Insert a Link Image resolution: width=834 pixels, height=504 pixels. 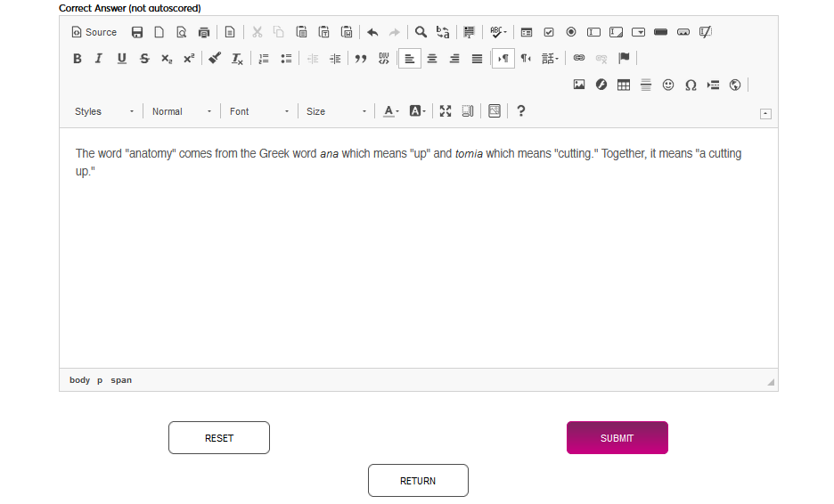pos(578,58)
